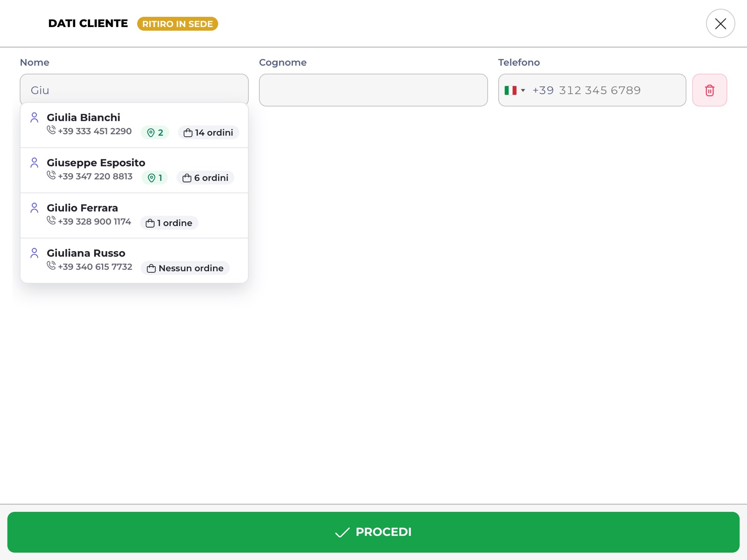Viewport: 747px width, 560px height.
Task: Click the phone icon next to +39 340 615 7732
Action: tap(51, 266)
